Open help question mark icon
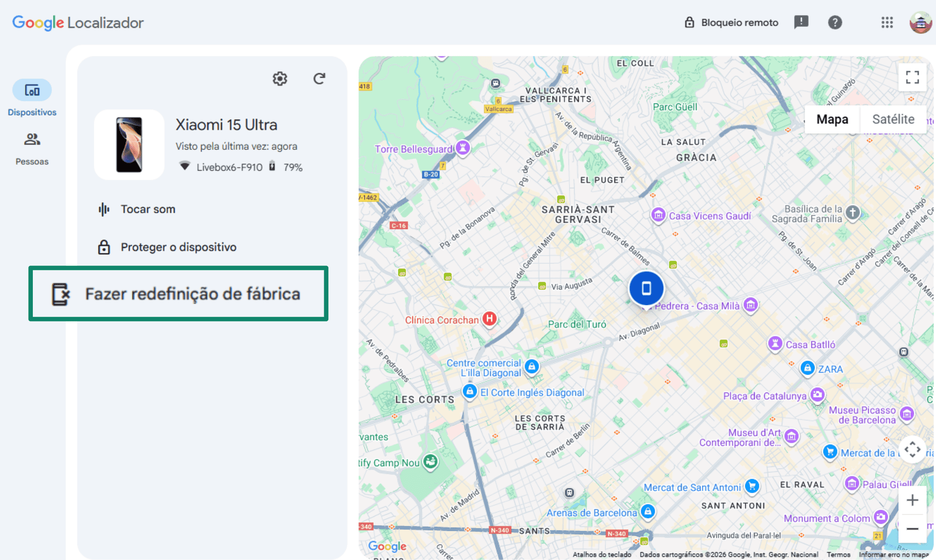Screen dimensions: 936x560 tap(835, 22)
